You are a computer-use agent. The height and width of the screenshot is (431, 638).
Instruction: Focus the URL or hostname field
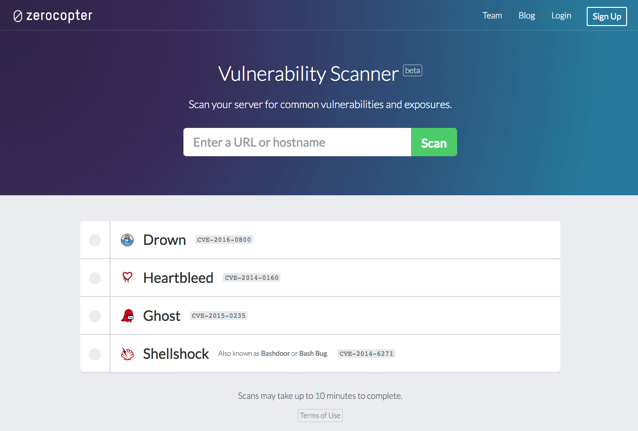[297, 142]
